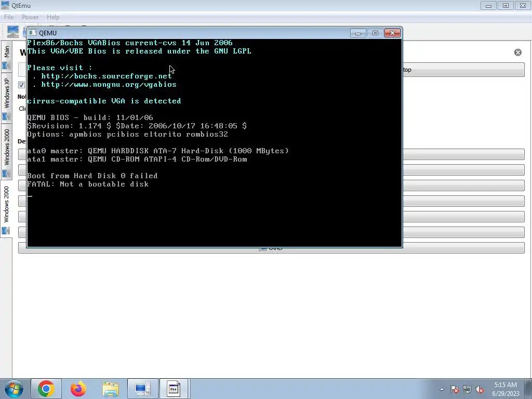The image size is (532, 399).
Task: Click the www.nongnu.org/vgabios URL text
Action: (109, 85)
